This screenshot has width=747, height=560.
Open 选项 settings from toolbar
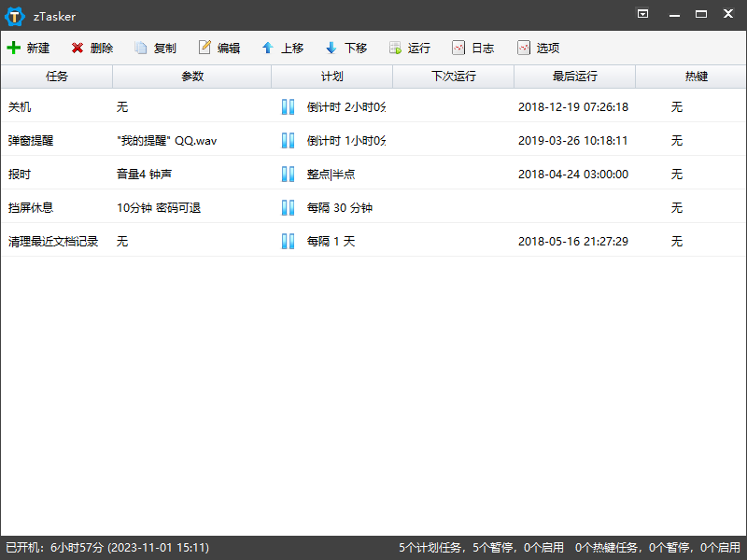coord(523,48)
